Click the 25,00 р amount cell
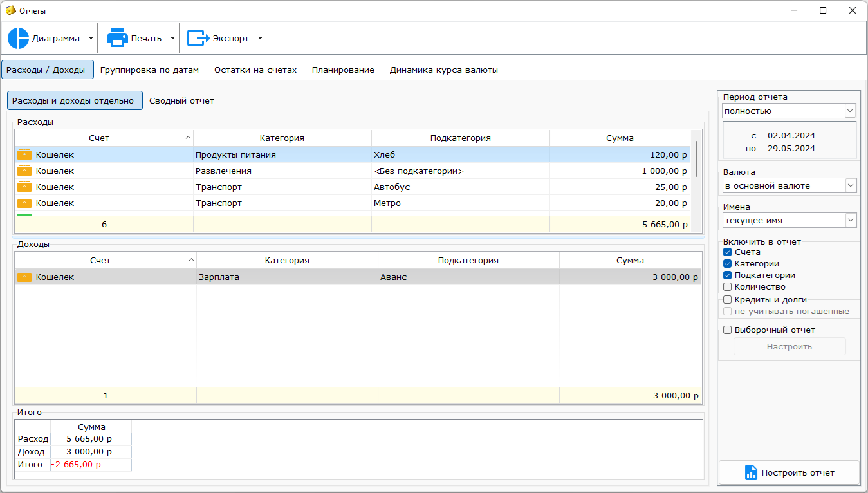This screenshot has width=868, height=493. 620,187
